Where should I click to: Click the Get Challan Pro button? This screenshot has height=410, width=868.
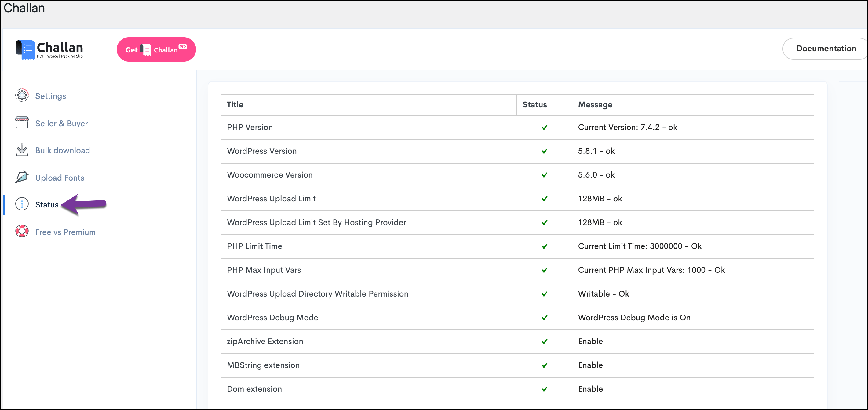tap(156, 49)
